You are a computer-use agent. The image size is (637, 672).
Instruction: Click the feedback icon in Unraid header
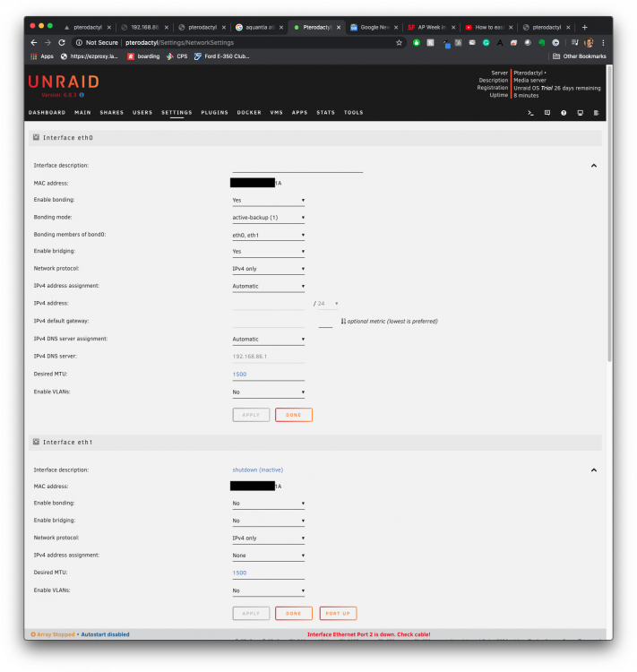coord(547,113)
